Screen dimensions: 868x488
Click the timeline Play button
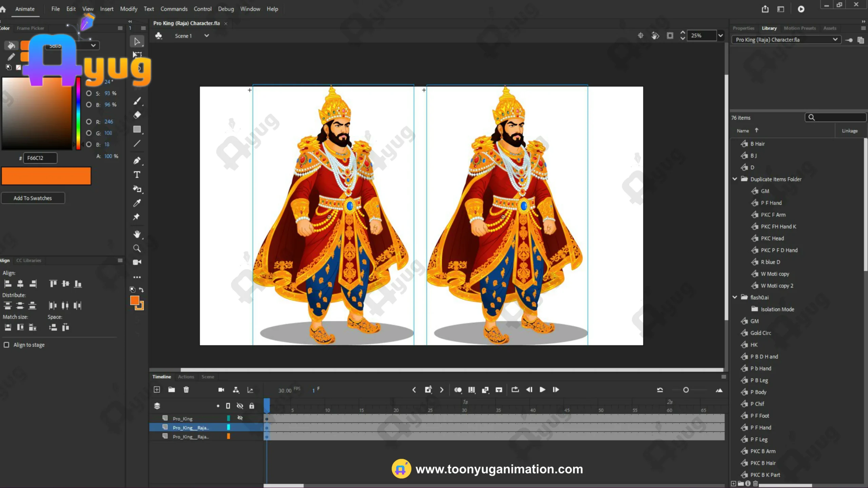click(x=542, y=390)
